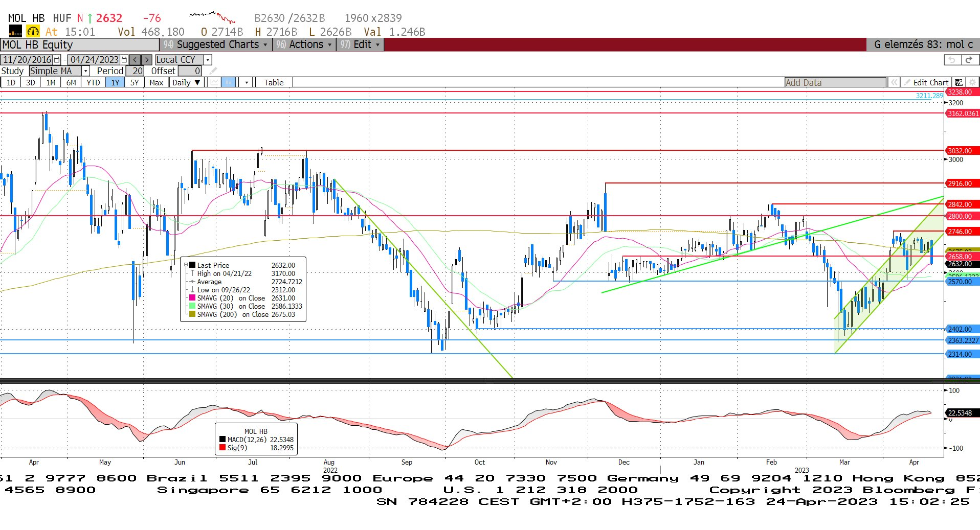Screen dimensions: 980x530
Task: Open the start date calendar picker
Action: click(57, 60)
